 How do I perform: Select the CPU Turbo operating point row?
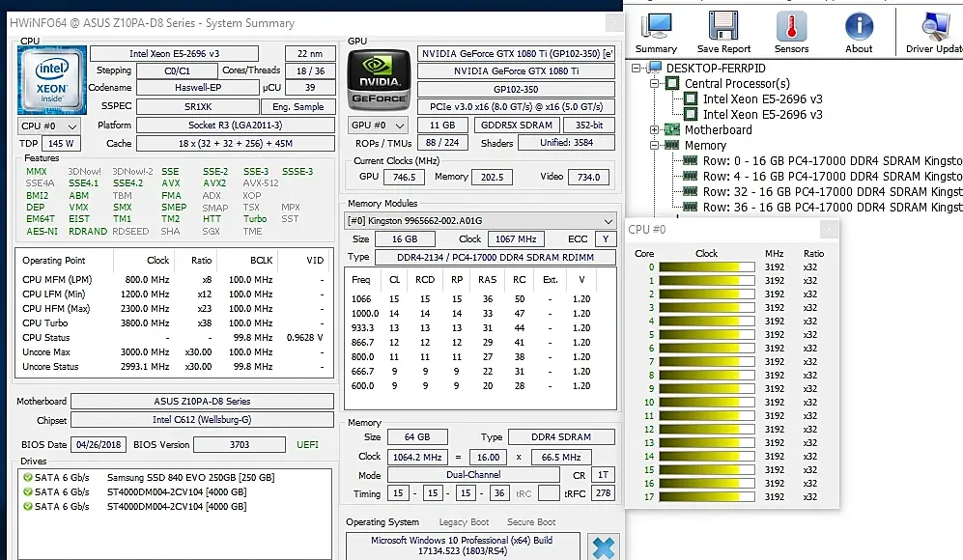tap(174, 323)
